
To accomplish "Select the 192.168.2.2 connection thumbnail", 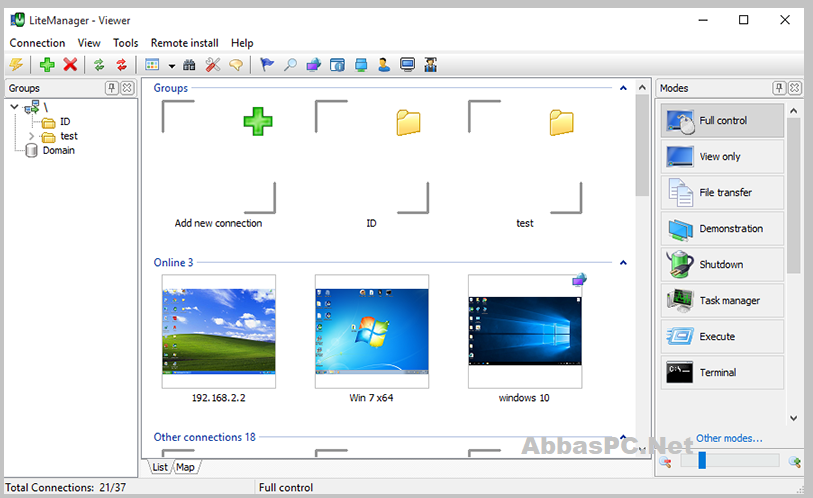I will [x=219, y=331].
